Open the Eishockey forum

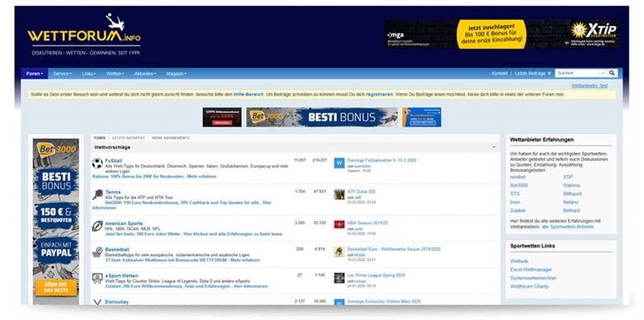click(x=116, y=302)
